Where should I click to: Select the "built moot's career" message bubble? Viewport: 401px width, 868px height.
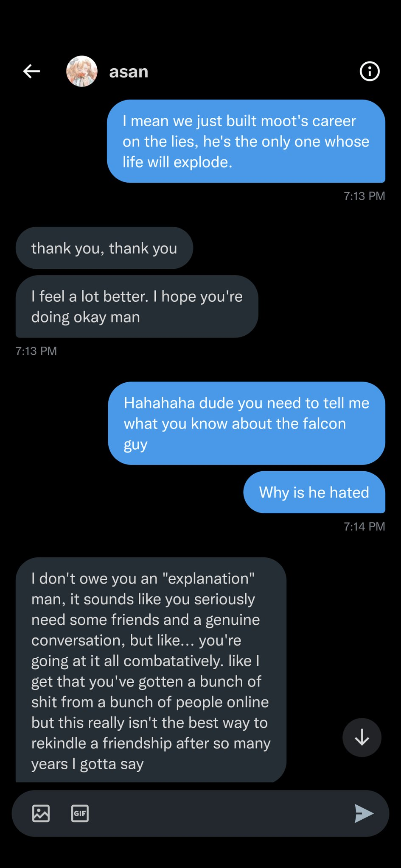pos(246,141)
